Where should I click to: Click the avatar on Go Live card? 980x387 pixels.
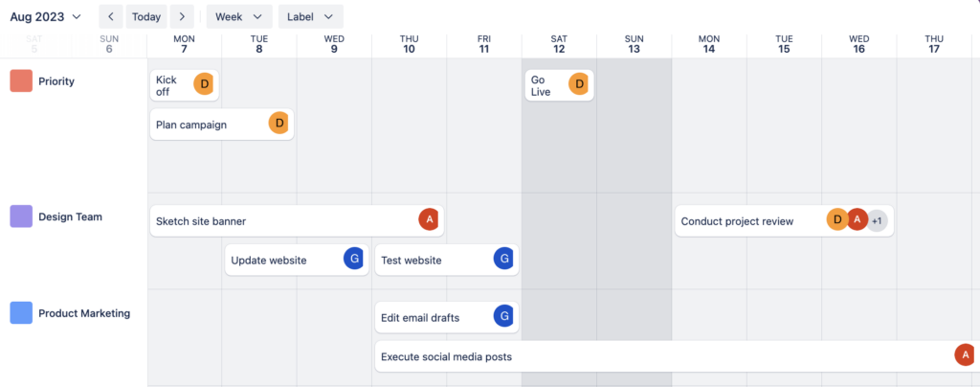pyautogui.click(x=578, y=84)
